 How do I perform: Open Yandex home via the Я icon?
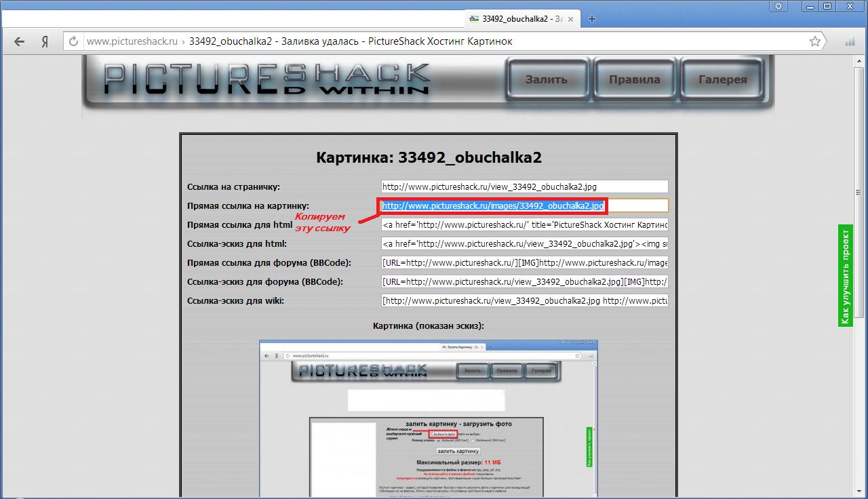(x=45, y=41)
